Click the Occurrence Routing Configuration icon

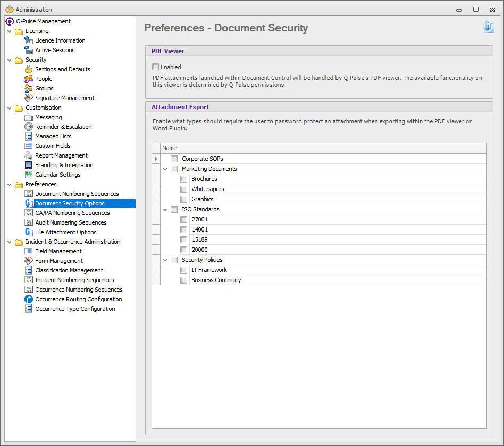point(29,299)
